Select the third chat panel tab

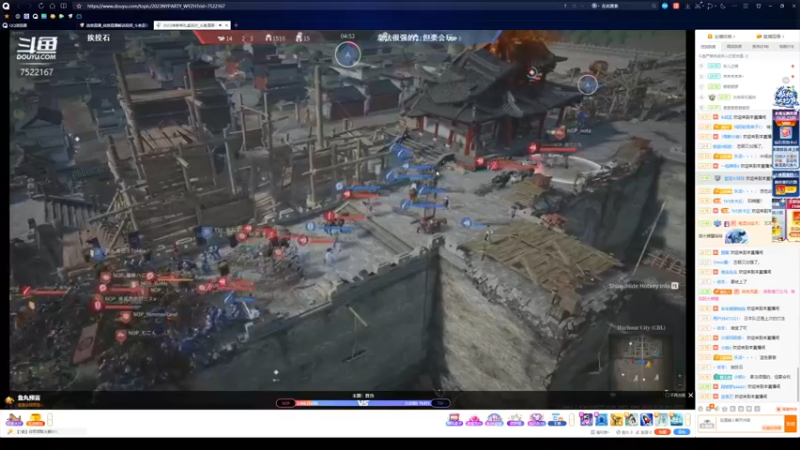tap(760, 46)
